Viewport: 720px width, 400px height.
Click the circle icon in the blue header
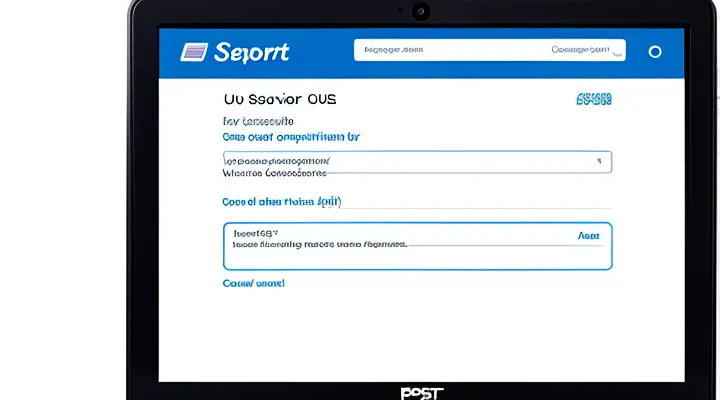[x=655, y=51]
